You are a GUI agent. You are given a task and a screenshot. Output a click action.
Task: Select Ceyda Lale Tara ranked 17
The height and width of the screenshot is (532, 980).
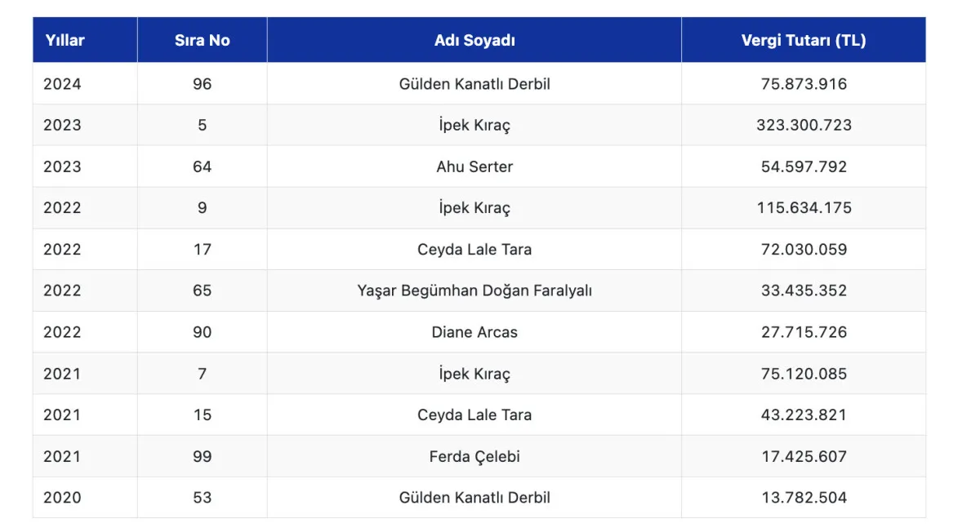click(474, 250)
